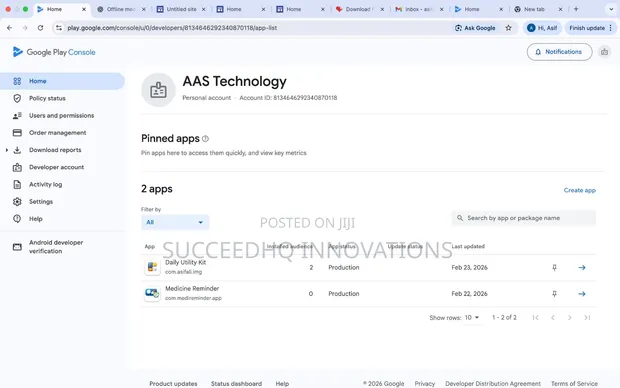Click the address bar URL
The width and height of the screenshot is (620, 388).
172,28
